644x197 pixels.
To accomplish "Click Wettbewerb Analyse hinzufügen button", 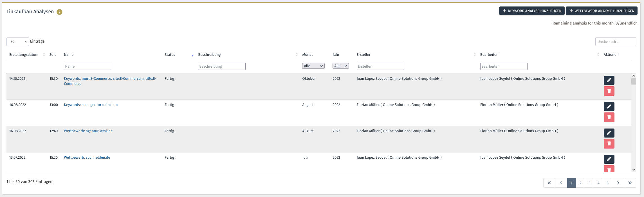I will [602, 11].
